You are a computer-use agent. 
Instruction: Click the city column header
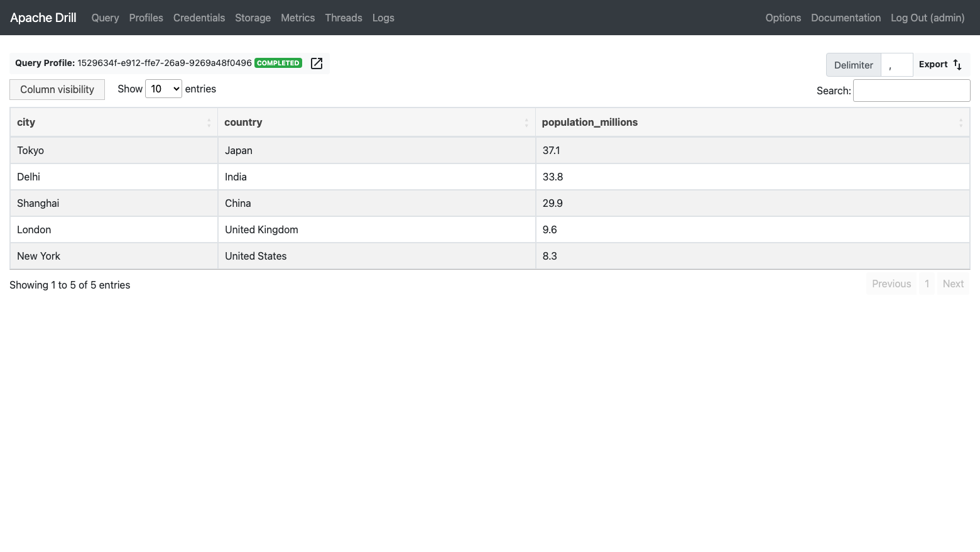(x=114, y=122)
